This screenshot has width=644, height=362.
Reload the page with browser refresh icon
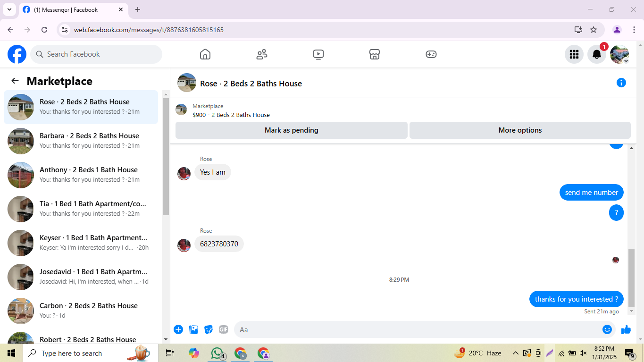click(44, 30)
